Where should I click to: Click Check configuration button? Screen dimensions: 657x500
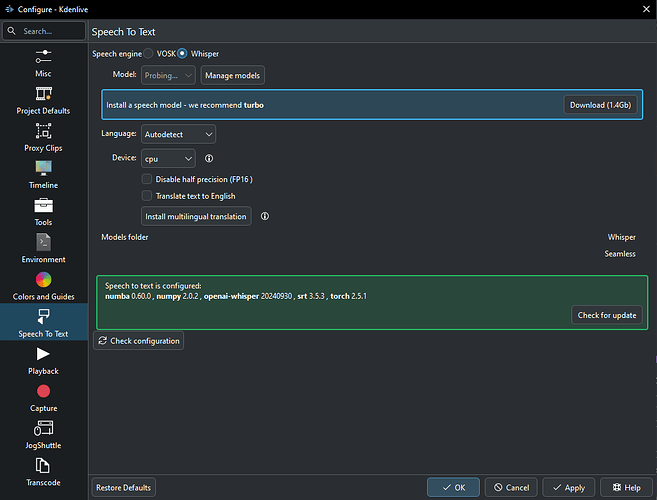[x=139, y=341]
